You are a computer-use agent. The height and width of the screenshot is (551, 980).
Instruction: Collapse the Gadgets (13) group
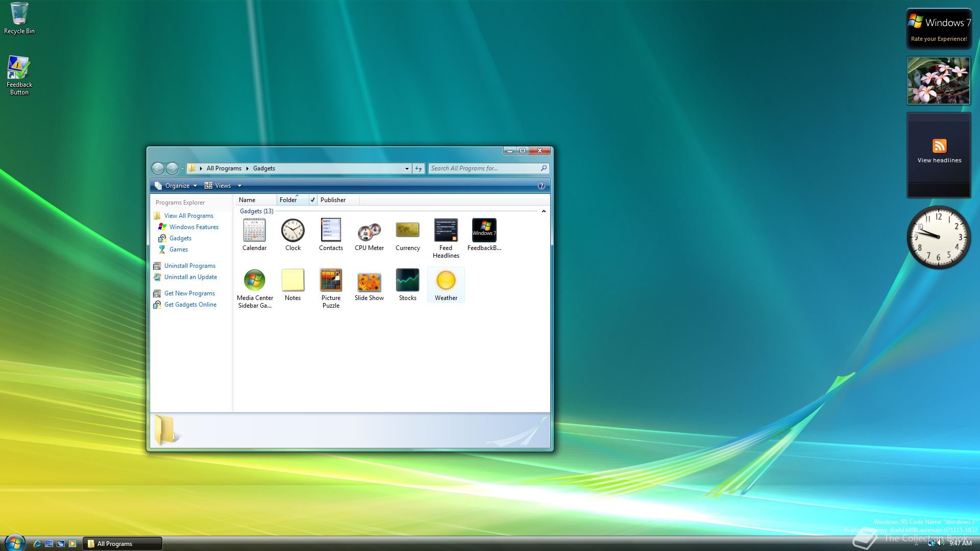click(x=544, y=211)
